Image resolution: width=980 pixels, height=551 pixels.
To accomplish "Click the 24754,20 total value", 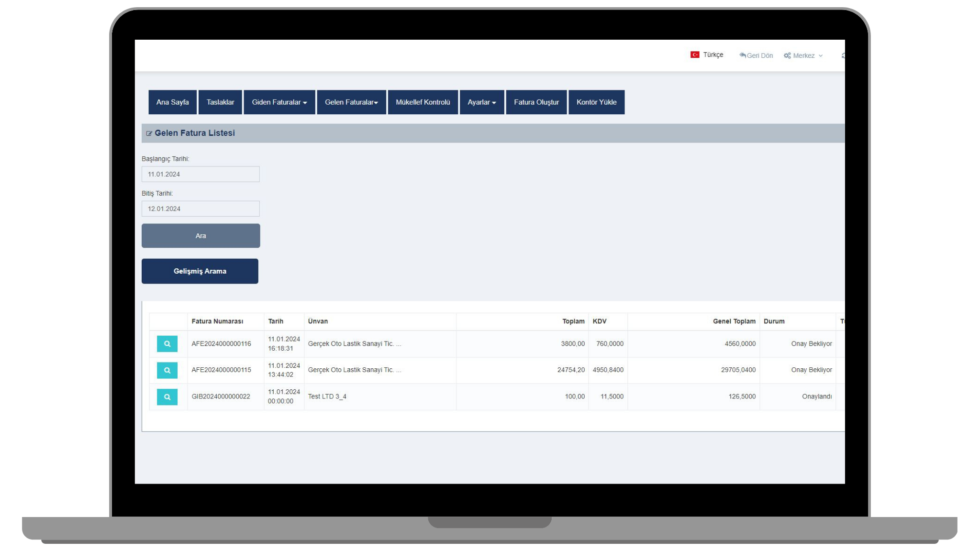I will [571, 370].
